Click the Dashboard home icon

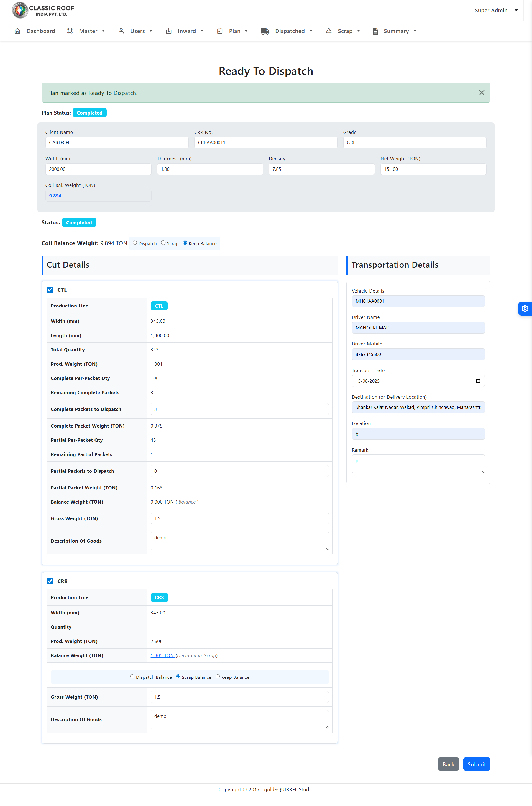(x=17, y=31)
